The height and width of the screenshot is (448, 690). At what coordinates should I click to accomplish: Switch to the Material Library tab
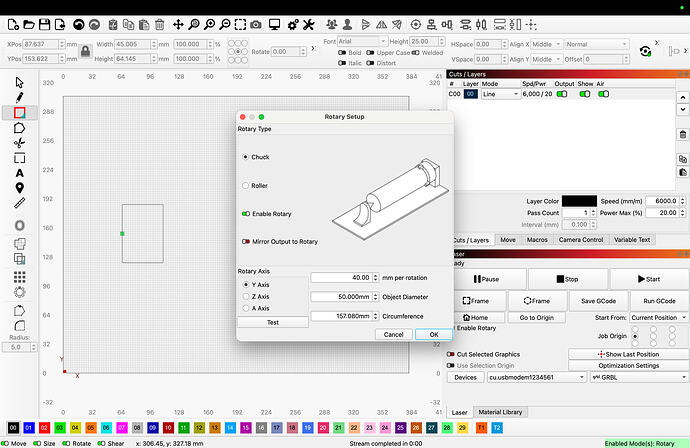[500, 412]
